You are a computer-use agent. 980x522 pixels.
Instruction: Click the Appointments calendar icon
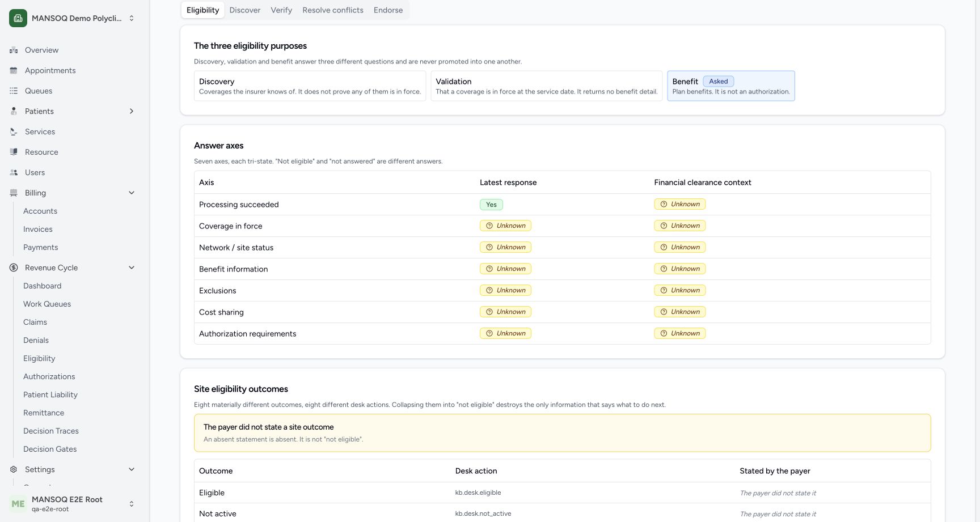point(14,70)
